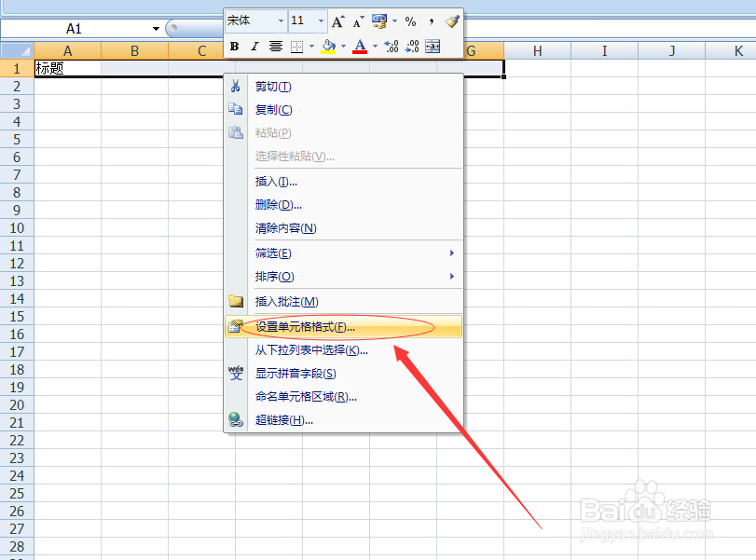Screen dimensions: 756x560
Task: Apply the Percent Style icon
Action: (x=410, y=20)
